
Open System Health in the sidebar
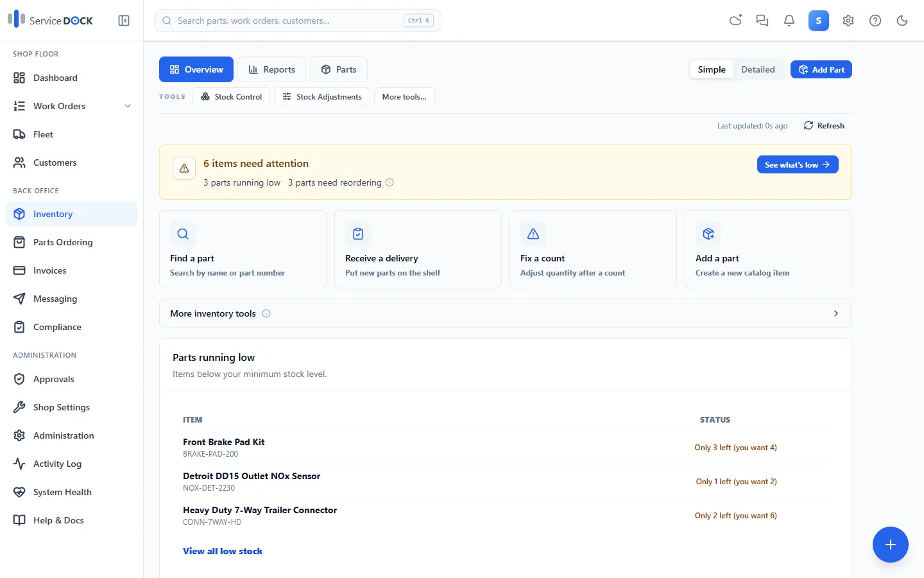pyautogui.click(x=71, y=492)
